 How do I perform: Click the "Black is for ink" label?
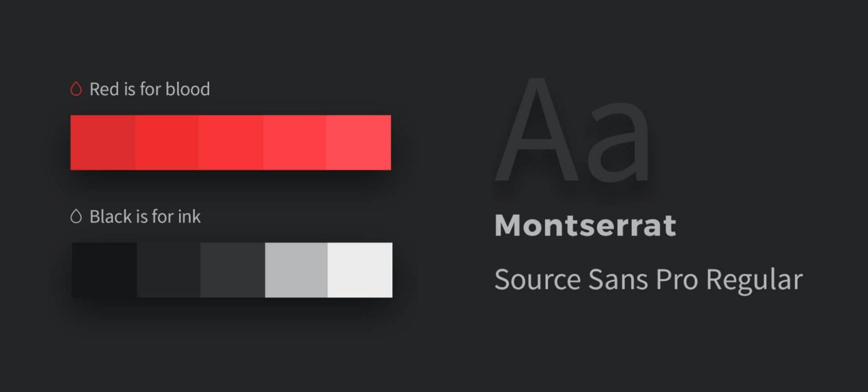click(x=145, y=216)
